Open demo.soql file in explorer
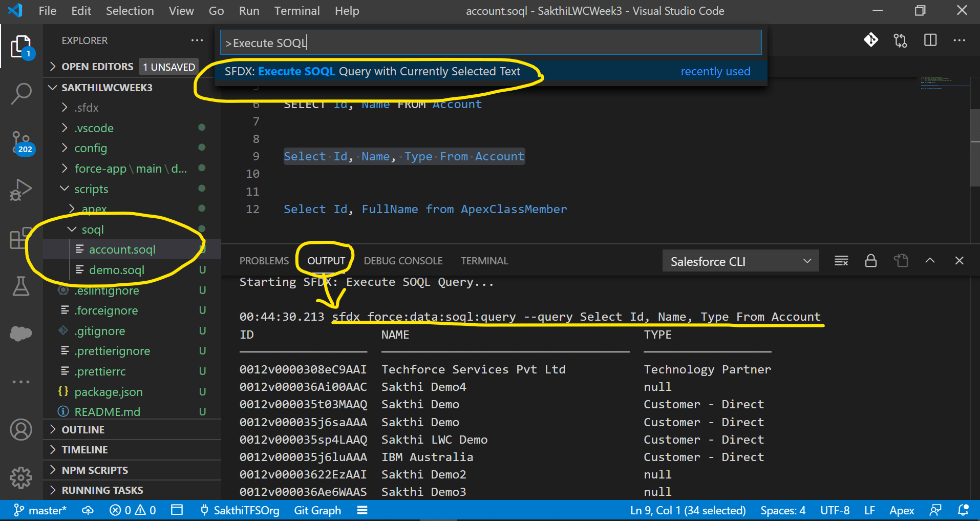The width and height of the screenshot is (980, 521). point(117,270)
